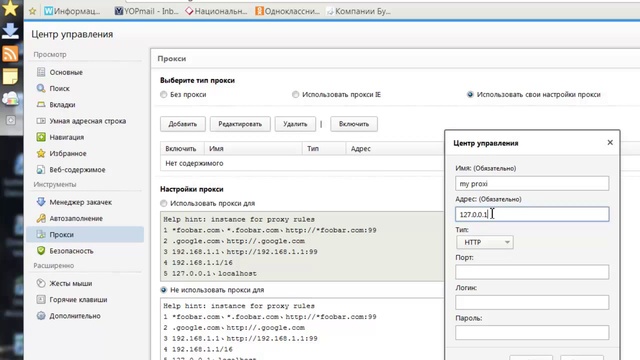The image size is (640, 360).
Task: Close the Центр управления dialog
Action: [x=610, y=142]
